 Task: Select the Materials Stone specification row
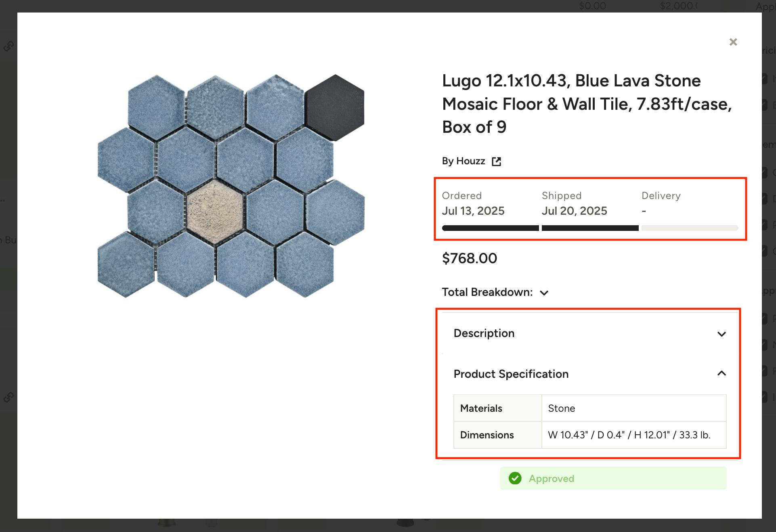tap(589, 408)
